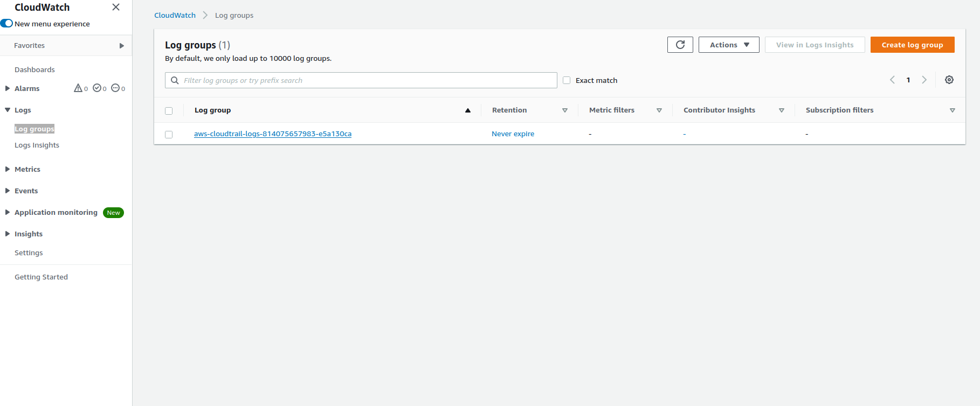The width and height of the screenshot is (980, 406).
Task: Click the Create log group button
Action: [912, 45]
